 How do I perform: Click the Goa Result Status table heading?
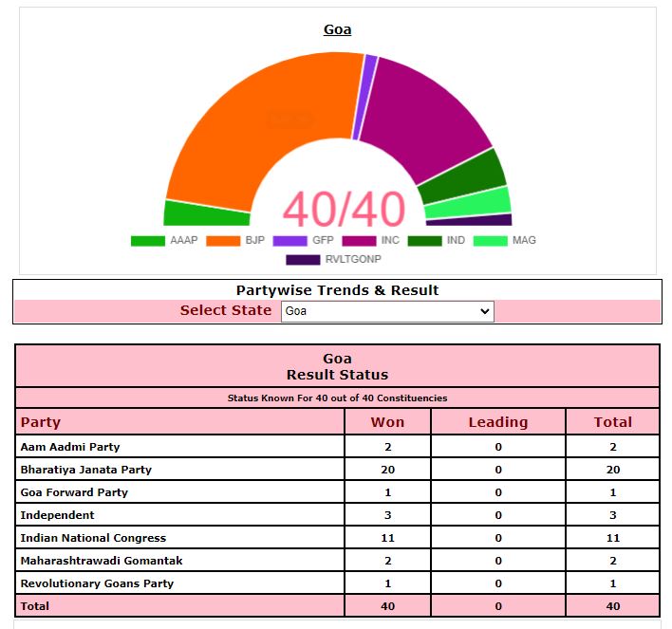(337, 366)
